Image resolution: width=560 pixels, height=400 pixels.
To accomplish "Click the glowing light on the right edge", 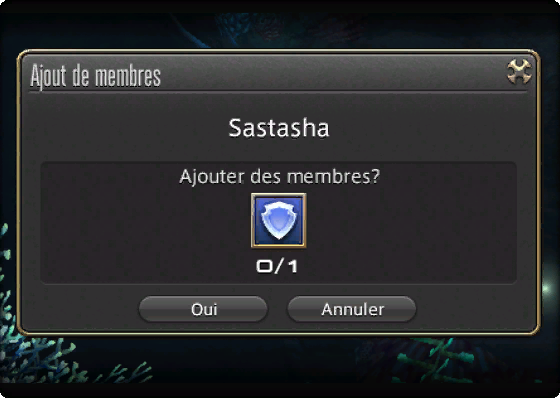I will point(549,289).
